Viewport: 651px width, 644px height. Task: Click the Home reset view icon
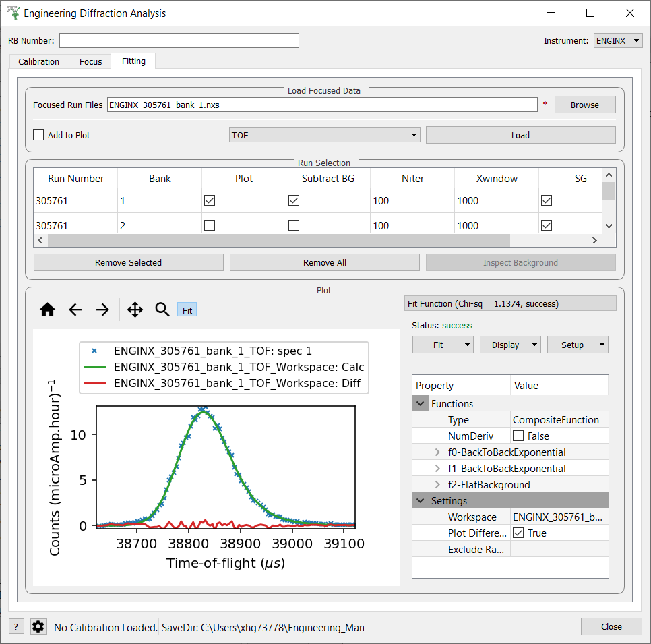pos(47,310)
